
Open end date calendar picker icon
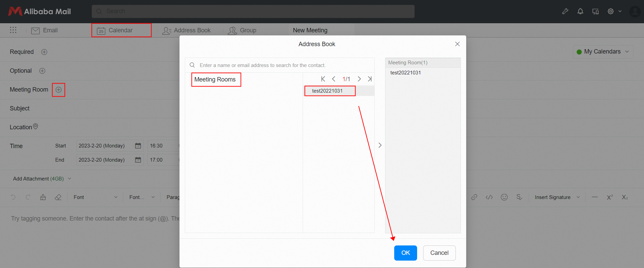coord(138,160)
